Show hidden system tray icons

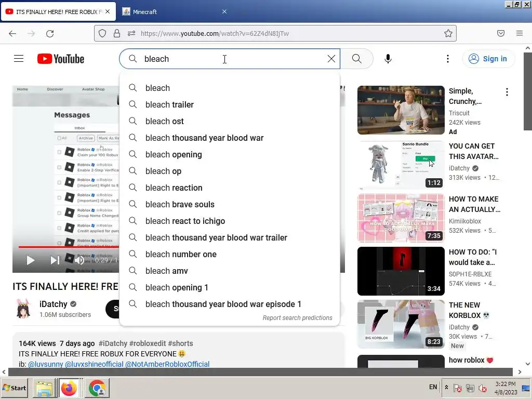click(446, 388)
